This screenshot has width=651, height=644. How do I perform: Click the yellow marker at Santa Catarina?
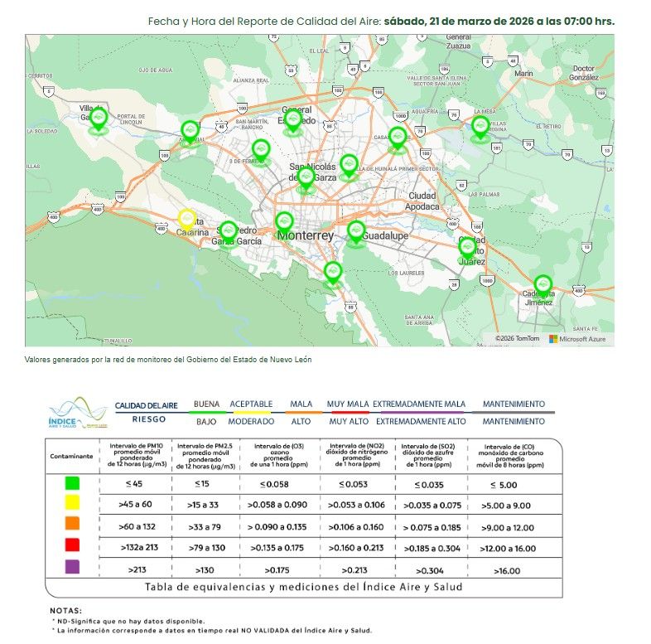(188, 219)
